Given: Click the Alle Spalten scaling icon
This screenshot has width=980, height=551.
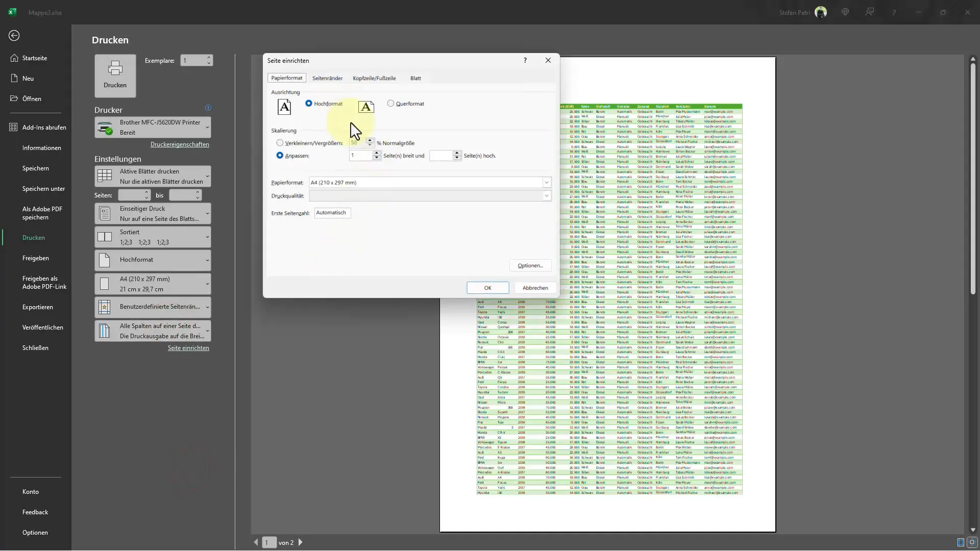Looking at the screenshot, I should pyautogui.click(x=105, y=331).
